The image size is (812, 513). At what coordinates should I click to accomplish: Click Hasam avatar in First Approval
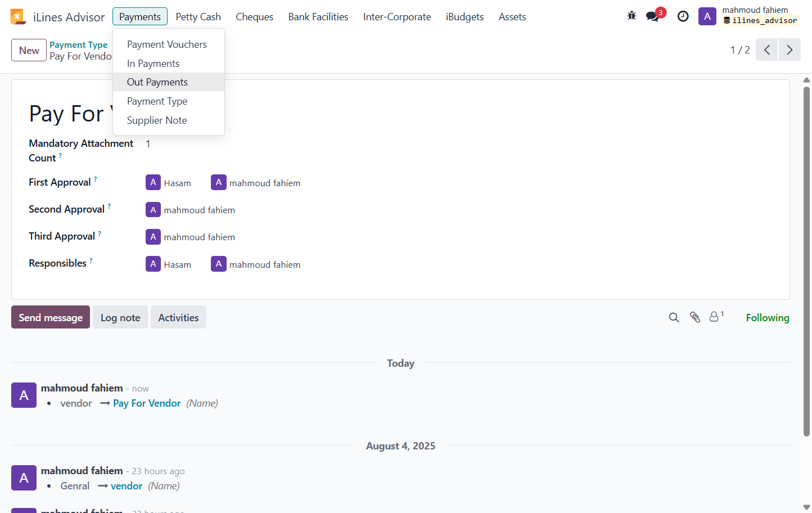pos(153,182)
